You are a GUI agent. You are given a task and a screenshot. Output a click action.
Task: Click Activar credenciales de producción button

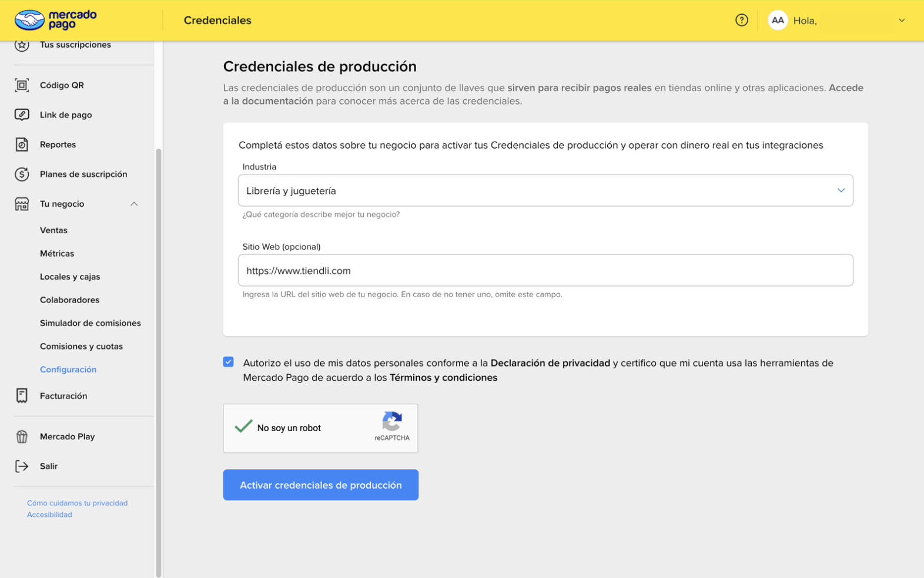[321, 485]
